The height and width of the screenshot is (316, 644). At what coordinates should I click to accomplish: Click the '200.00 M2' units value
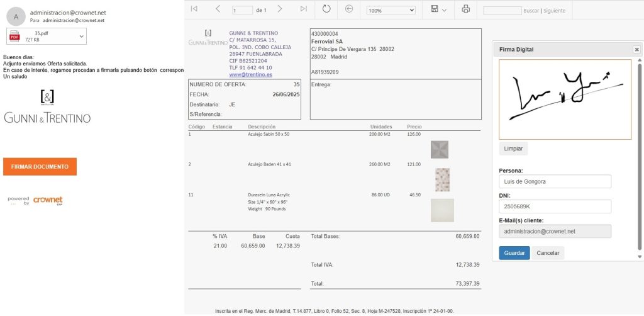379,134
